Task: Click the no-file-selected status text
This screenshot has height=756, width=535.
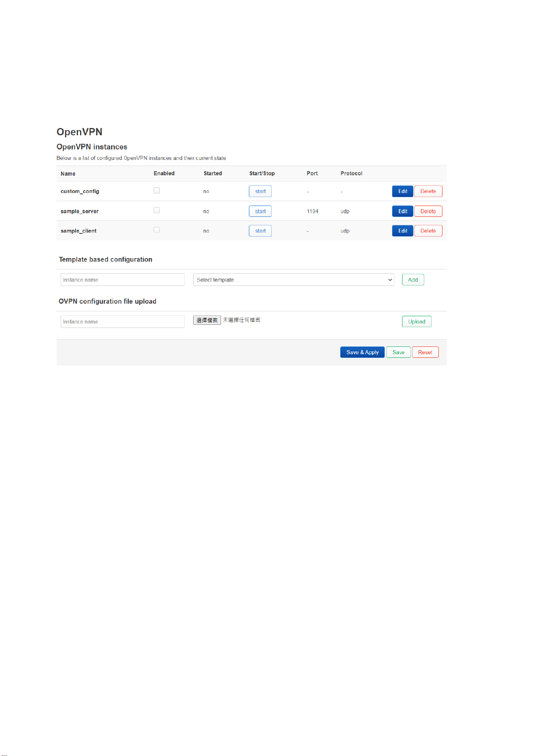Action: (x=242, y=320)
